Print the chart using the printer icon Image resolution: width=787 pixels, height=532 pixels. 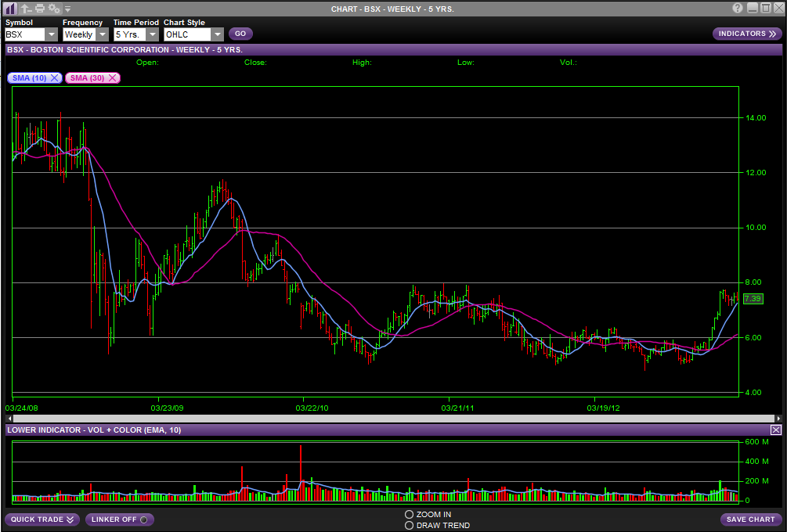point(40,8)
